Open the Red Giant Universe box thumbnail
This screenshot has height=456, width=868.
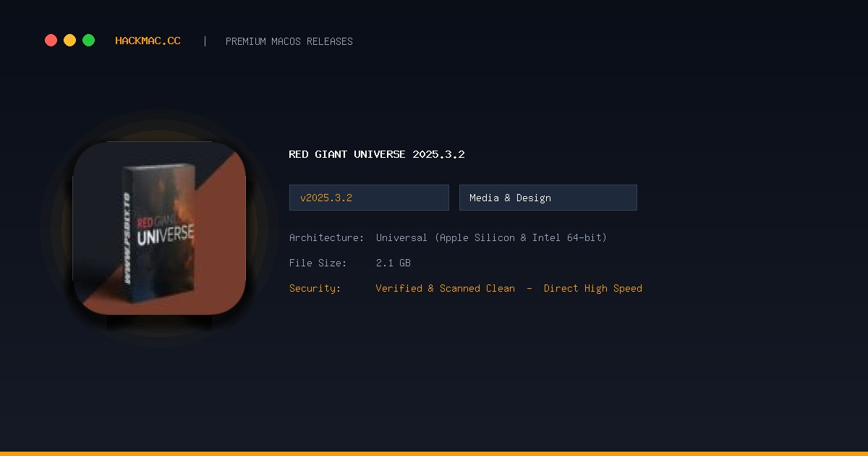tap(159, 228)
